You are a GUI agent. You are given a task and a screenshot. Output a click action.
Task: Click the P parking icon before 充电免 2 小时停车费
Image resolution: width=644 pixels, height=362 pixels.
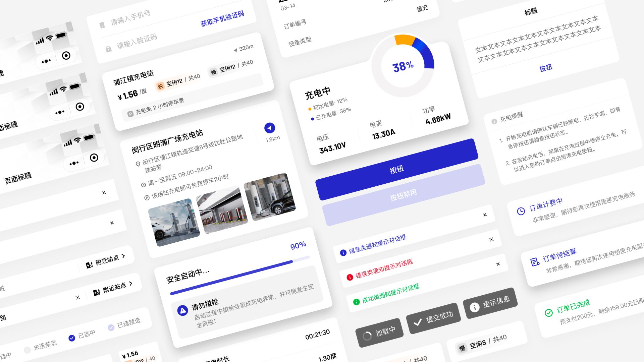click(130, 114)
